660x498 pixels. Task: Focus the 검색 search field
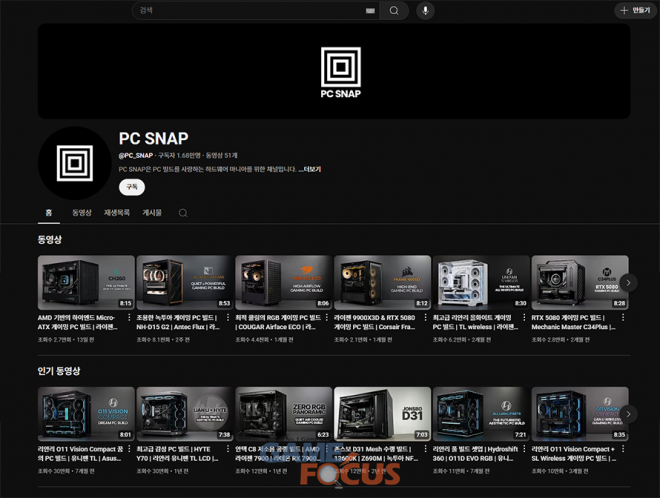coord(255,11)
